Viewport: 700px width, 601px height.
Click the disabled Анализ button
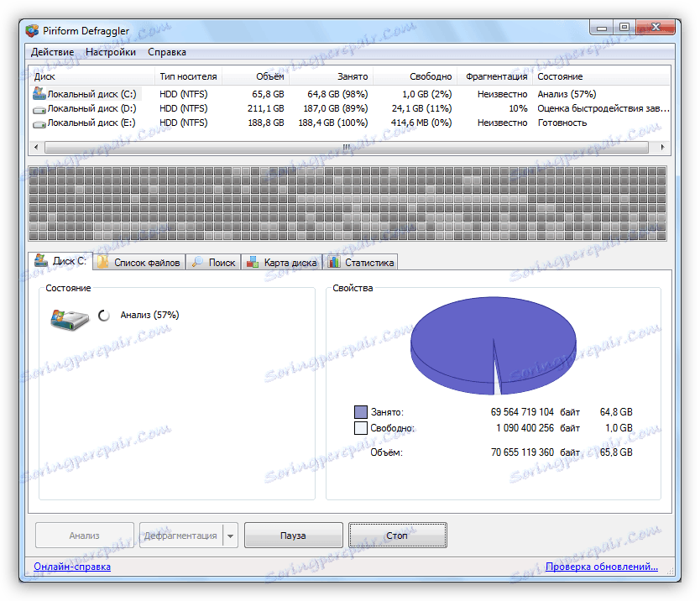pos(85,536)
